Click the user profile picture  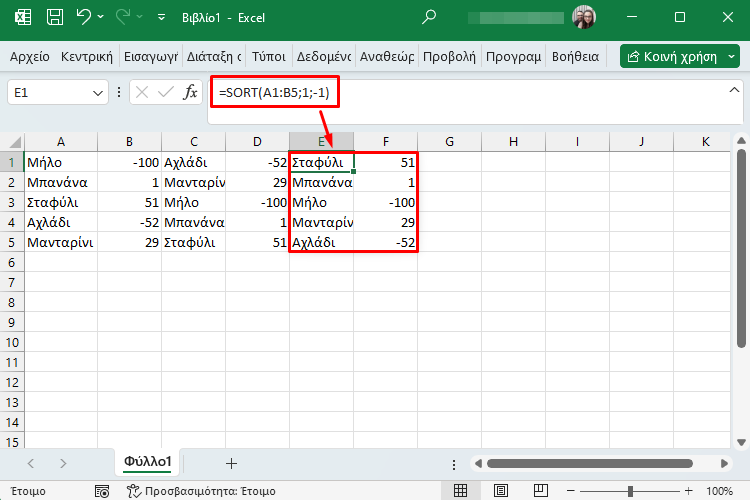click(x=584, y=18)
